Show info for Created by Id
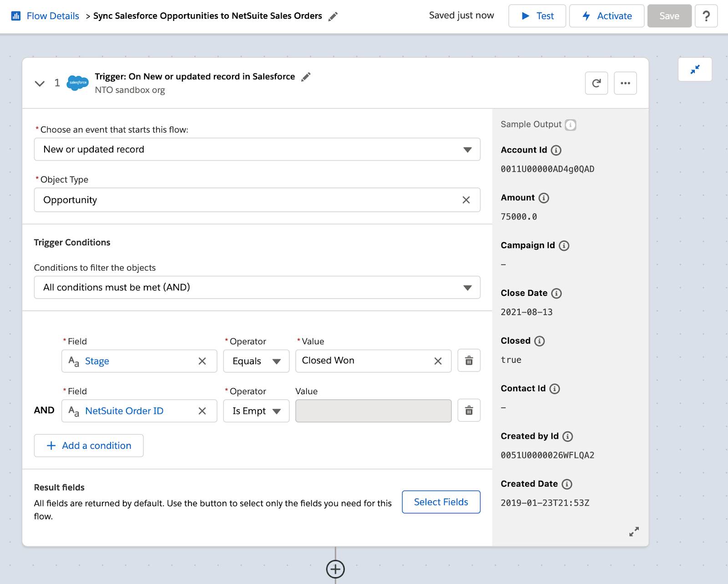 pyautogui.click(x=568, y=437)
